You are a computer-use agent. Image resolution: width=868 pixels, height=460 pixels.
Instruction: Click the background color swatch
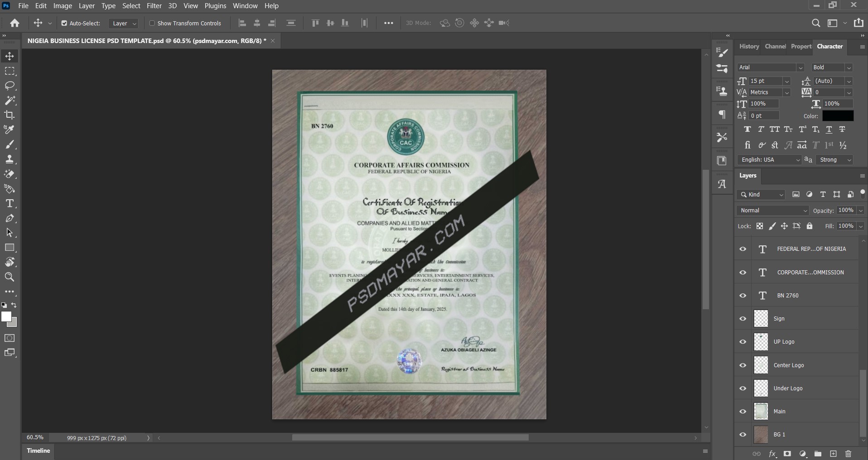[x=14, y=324]
